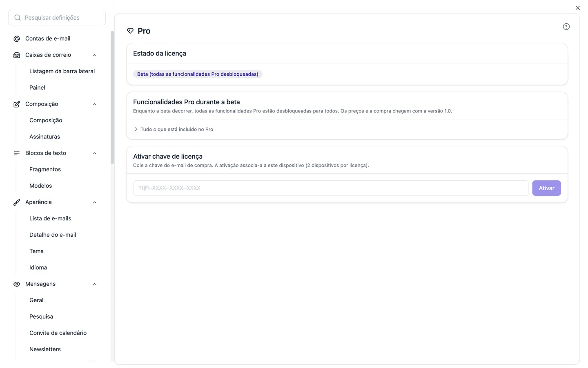Click the search magnifier icon
This screenshot has height=368, width=588.
coord(18,18)
